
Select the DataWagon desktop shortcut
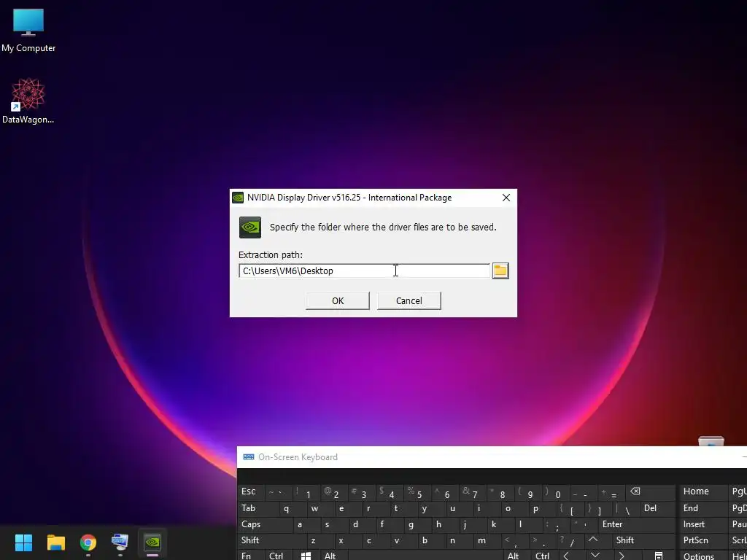28,101
